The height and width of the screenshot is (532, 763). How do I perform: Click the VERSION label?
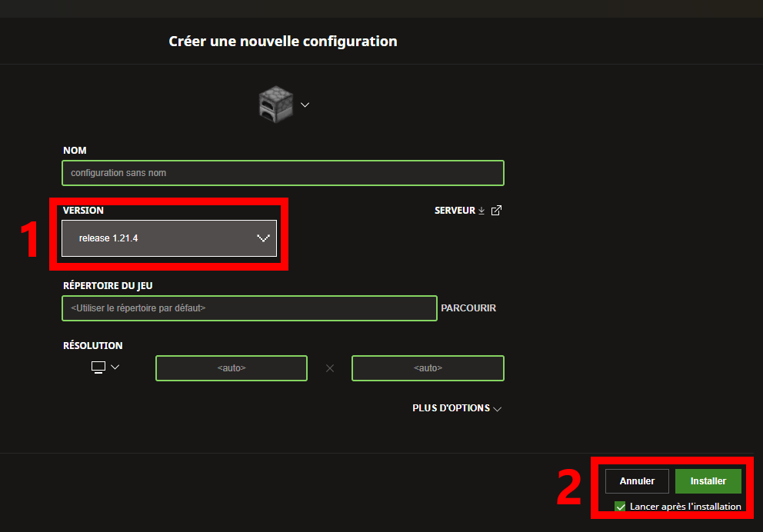pos(83,211)
